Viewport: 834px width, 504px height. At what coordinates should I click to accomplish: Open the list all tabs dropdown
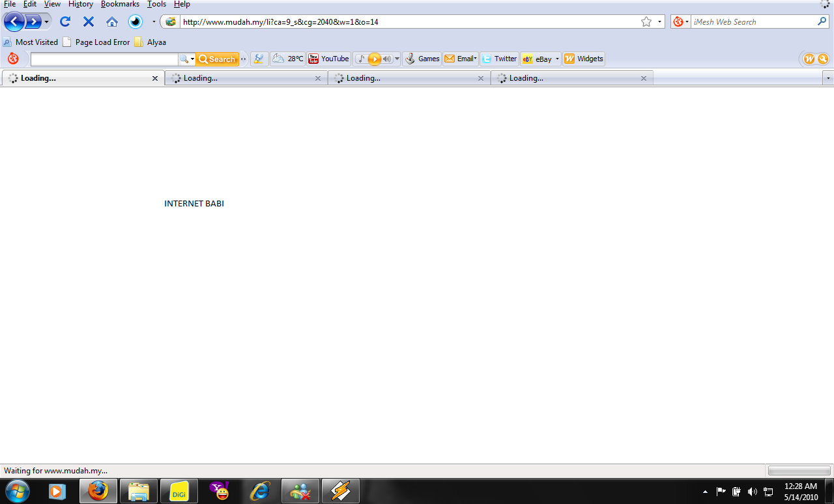tap(828, 78)
